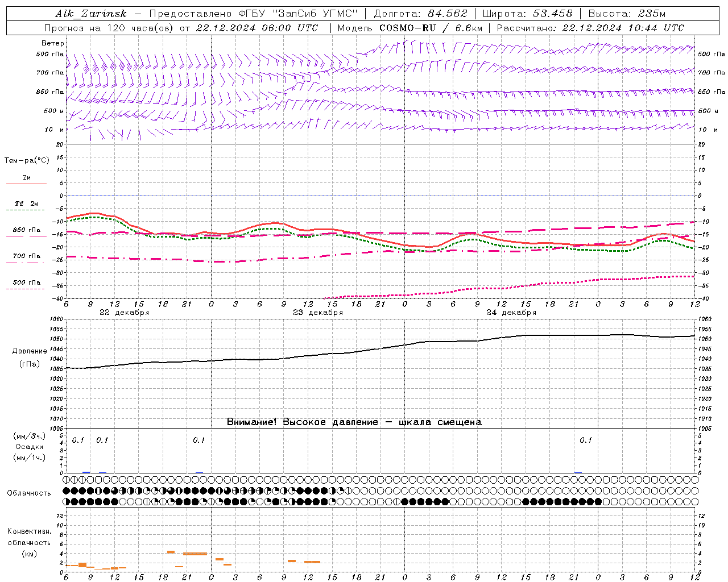The width and height of the screenshot is (728, 582).
Task: Click the "Облачность" cloud cover label
Action: point(29,493)
